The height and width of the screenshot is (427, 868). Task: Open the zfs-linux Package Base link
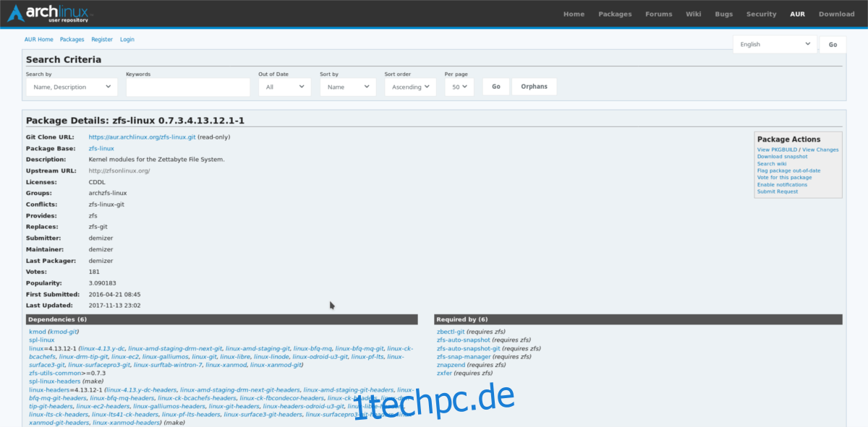pyautogui.click(x=101, y=148)
